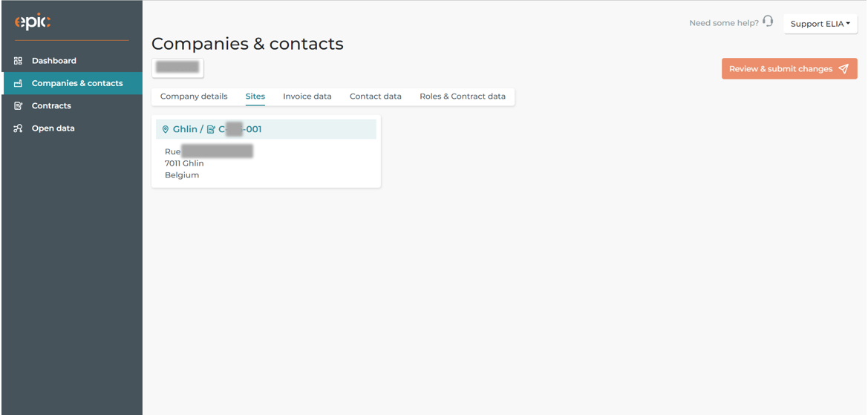Click the location pin icon beside Ghlin
Viewport: 868px width, 415px height.
[x=165, y=129]
